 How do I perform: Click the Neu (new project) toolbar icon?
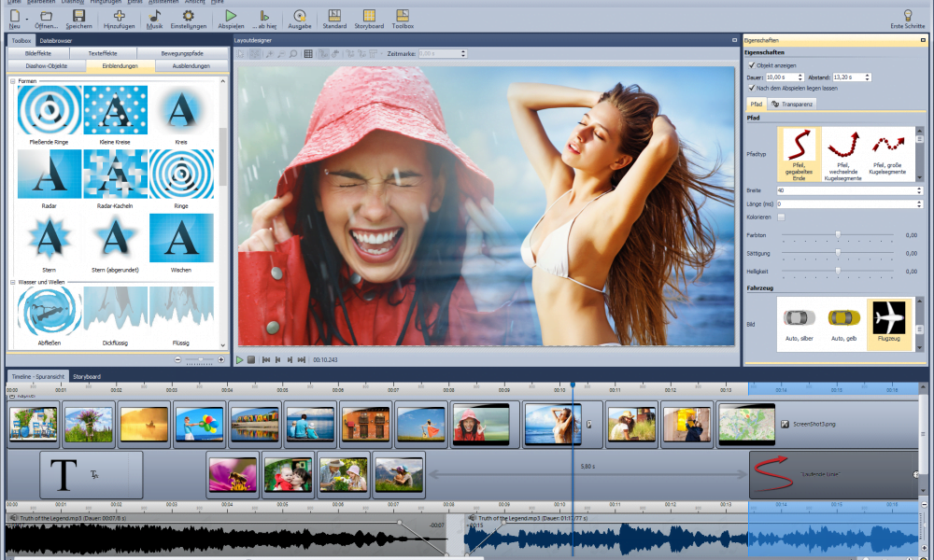[14, 16]
